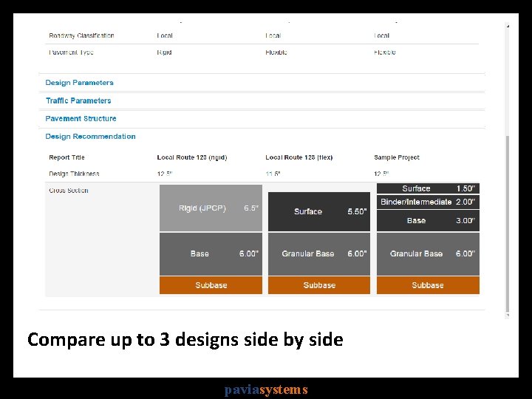This screenshot has height=399, width=532.
Task: Click the 'Design Thickness' row label
Action: [74, 174]
